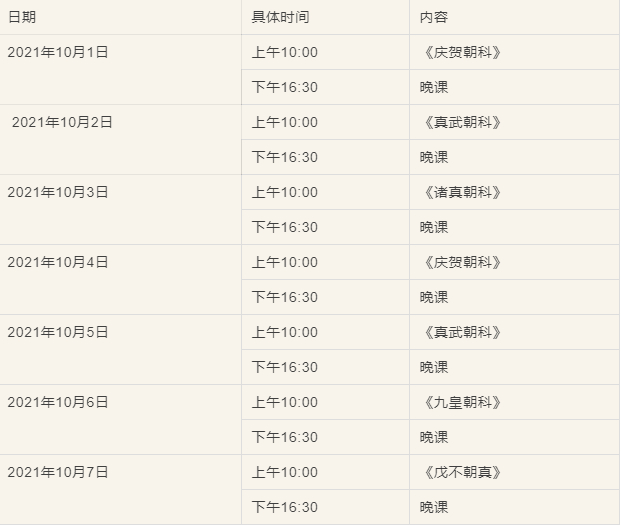The height and width of the screenshot is (525, 621).
Task: Select the 2021年10月4日 date cell
Action: click(58, 262)
